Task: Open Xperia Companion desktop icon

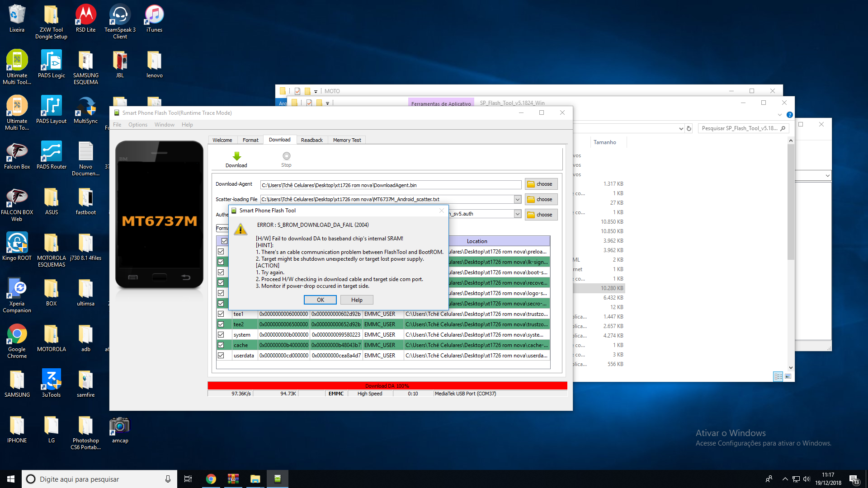Action: coord(17,296)
